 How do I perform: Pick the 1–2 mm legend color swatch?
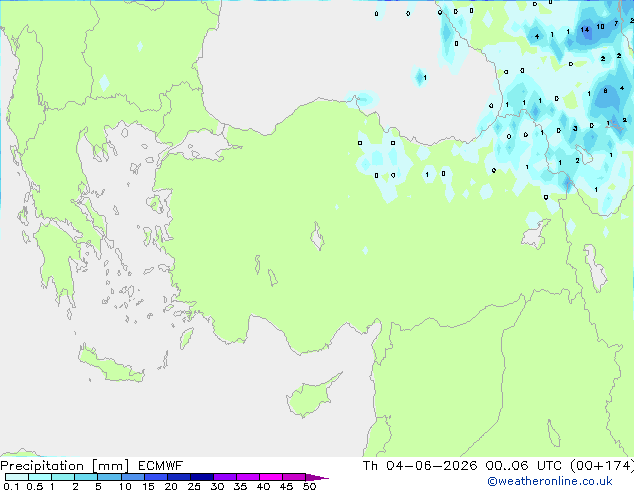[63, 477]
